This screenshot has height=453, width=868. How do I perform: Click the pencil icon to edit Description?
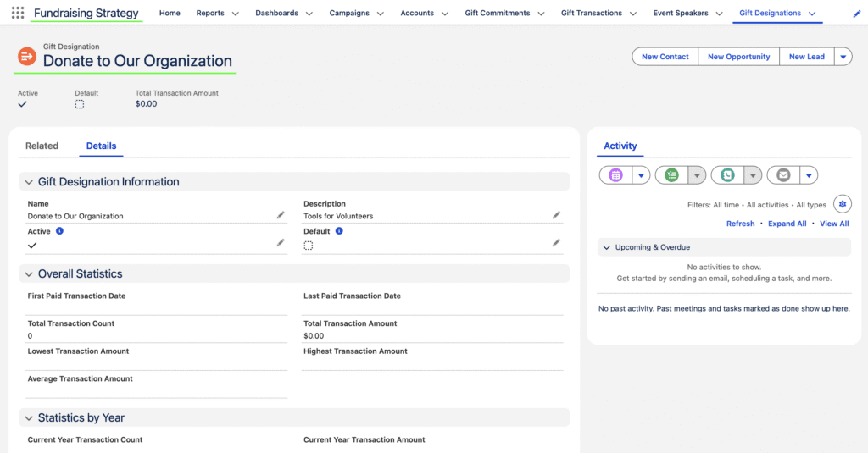(x=556, y=215)
